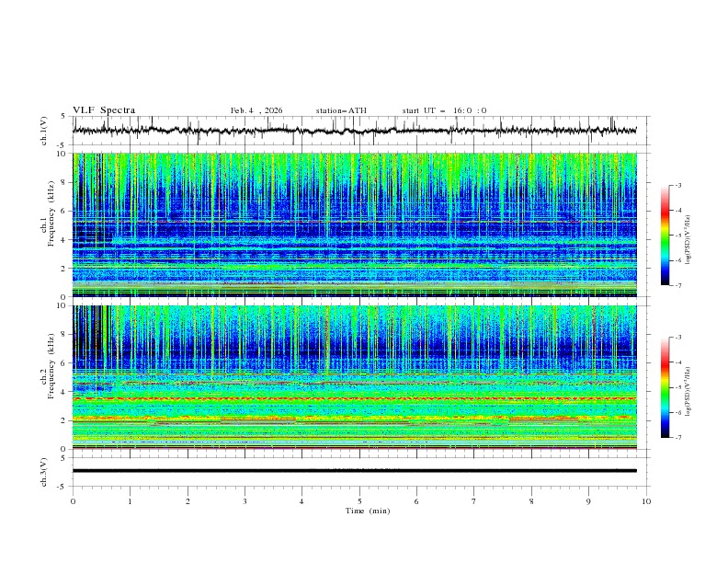This screenshot has height=563, width=728.
Task: Click the "4" kHz tick on ch.2 frequency axis
Action: click(64, 392)
